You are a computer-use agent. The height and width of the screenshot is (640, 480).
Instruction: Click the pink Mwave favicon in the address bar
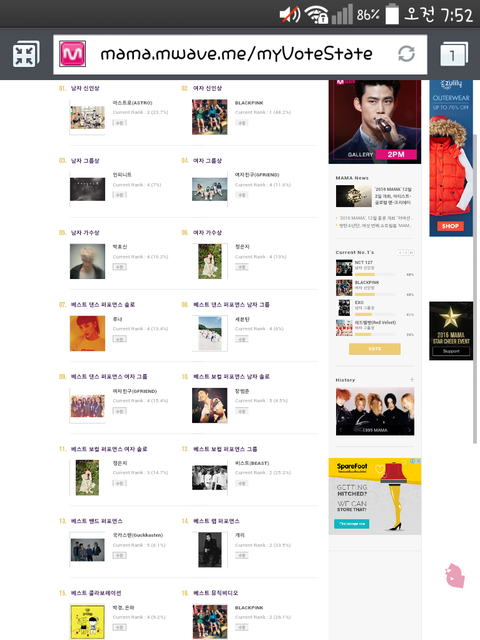point(73,53)
